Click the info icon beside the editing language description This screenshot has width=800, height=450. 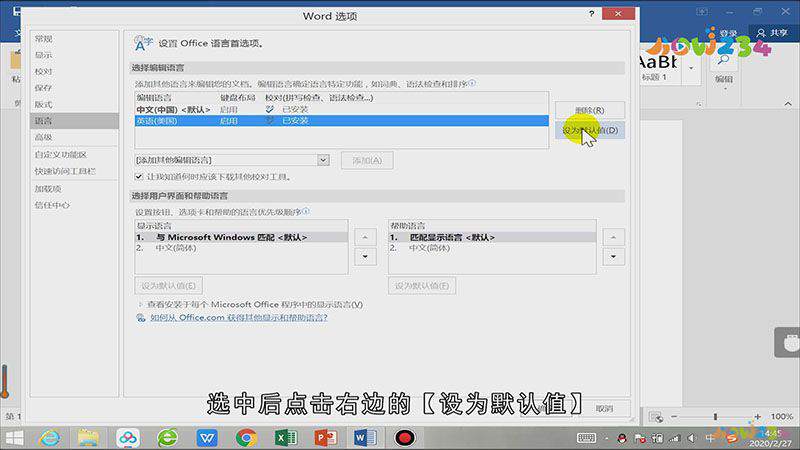[472, 82]
